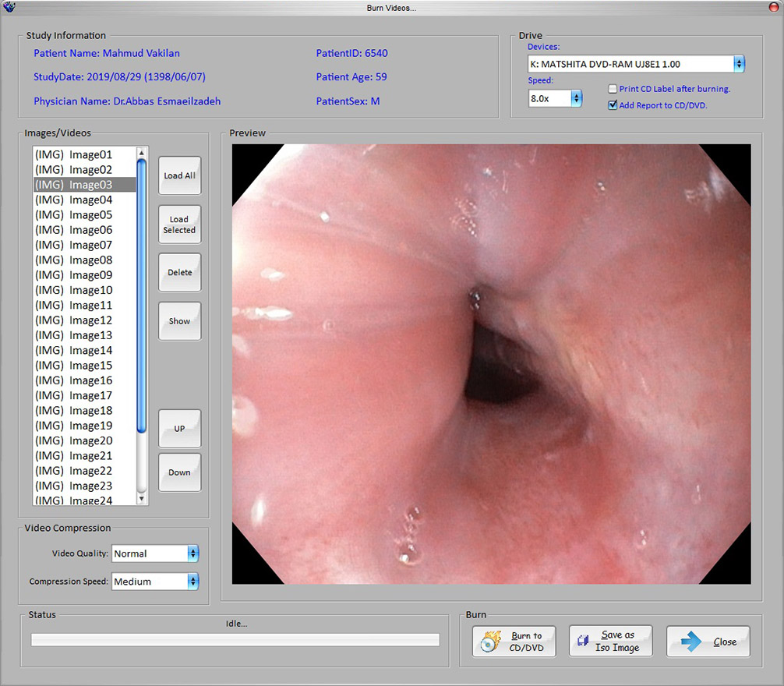Select Image12 in the list
This screenshot has height=686, width=784.
click(84, 320)
